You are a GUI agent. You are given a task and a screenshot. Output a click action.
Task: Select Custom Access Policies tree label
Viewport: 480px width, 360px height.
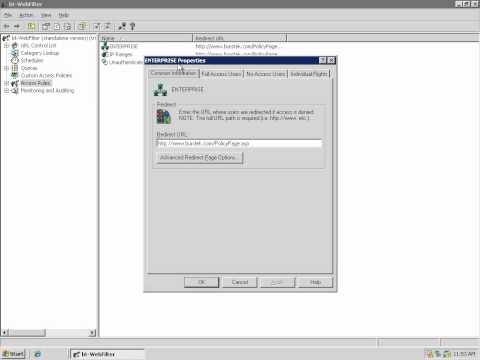pyautogui.click(x=46, y=75)
